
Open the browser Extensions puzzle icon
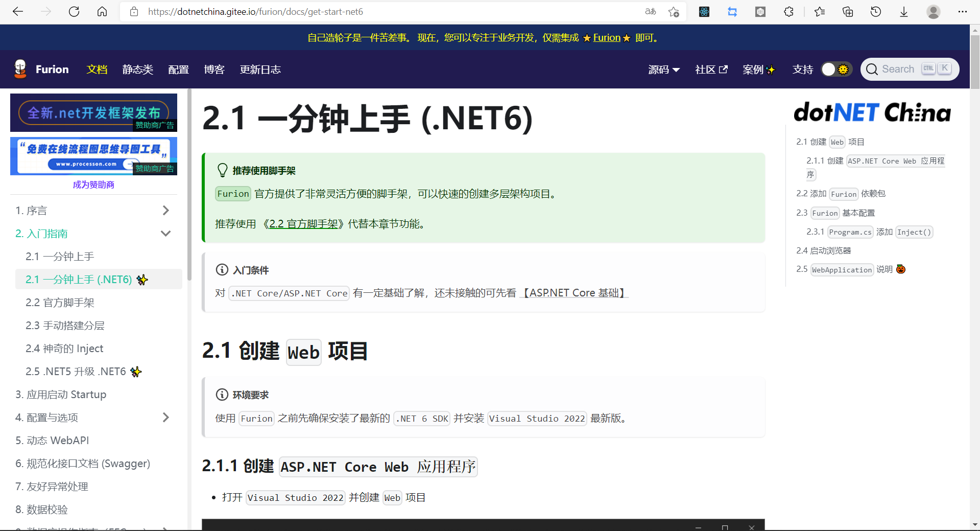click(x=788, y=11)
